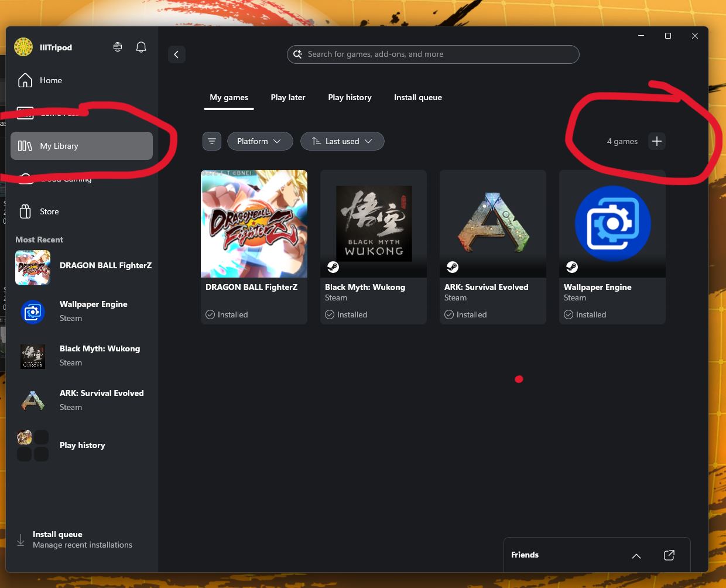Expand the Platform dropdown
This screenshot has height=588, width=726.
click(x=260, y=141)
